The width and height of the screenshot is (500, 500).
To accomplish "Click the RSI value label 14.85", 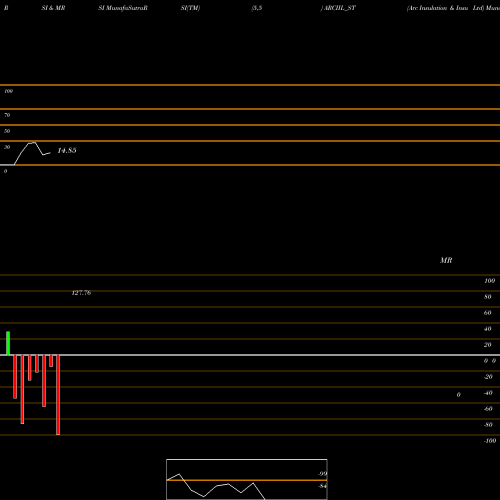I will [67, 150].
